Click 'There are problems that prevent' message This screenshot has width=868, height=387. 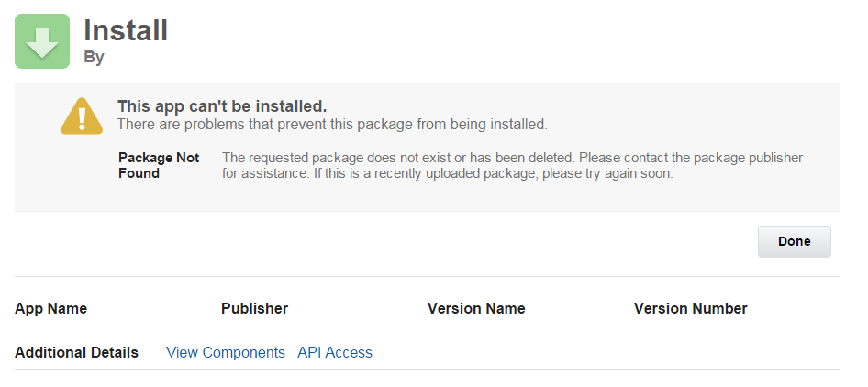click(331, 124)
